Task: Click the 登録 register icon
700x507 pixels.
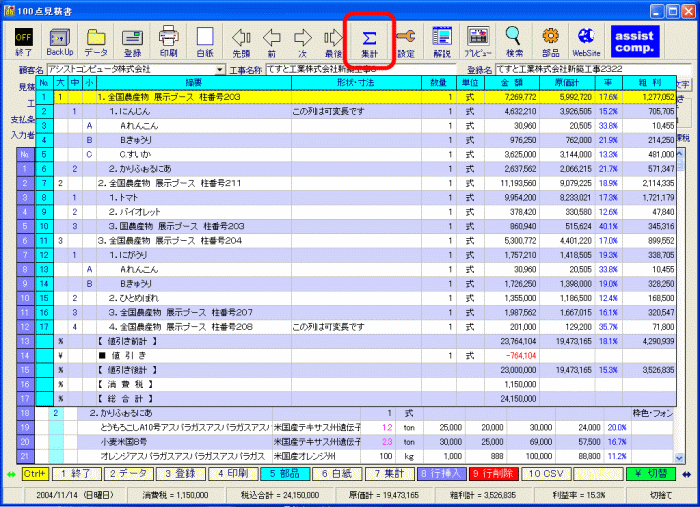Action: coord(133,42)
